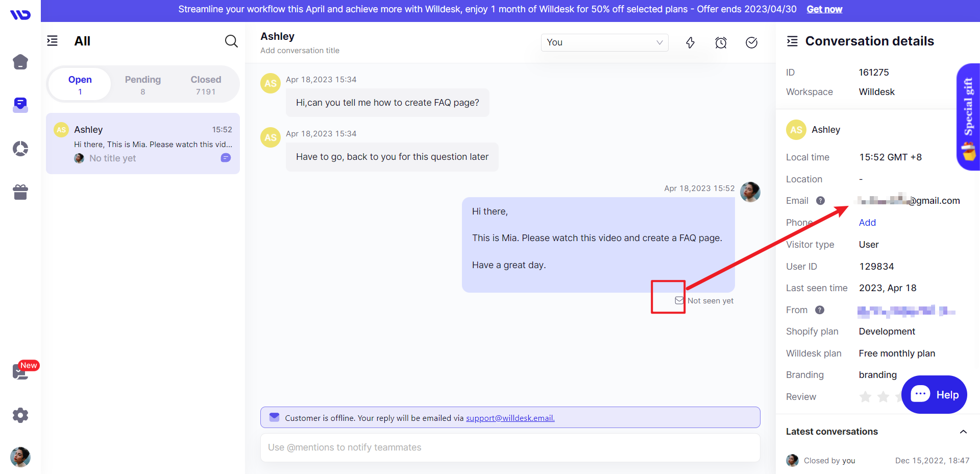Open the Help chat button

(934, 394)
